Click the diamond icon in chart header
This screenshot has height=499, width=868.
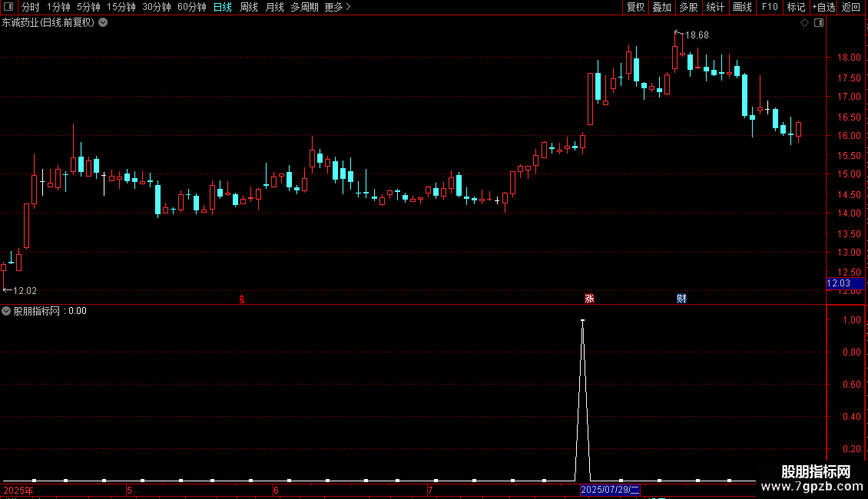click(x=805, y=23)
